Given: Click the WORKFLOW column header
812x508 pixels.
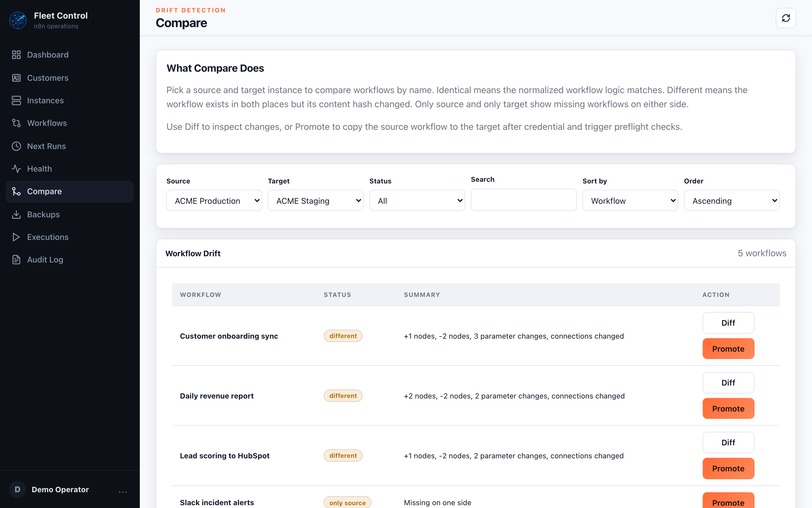Looking at the screenshot, I should (200, 295).
